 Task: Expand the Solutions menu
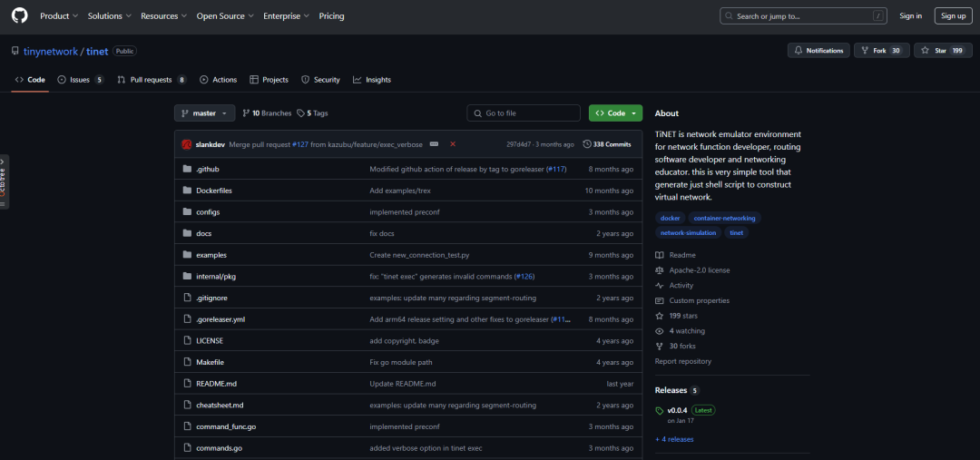click(x=110, y=16)
